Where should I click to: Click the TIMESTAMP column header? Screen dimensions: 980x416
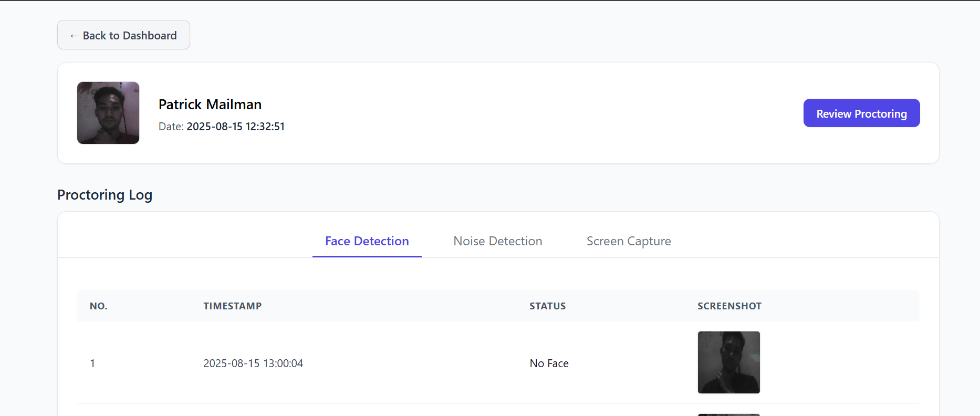click(x=232, y=306)
